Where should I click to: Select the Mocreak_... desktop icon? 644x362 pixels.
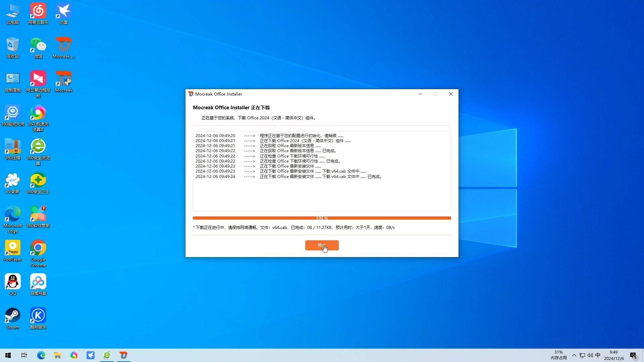[x=64, y=48]
